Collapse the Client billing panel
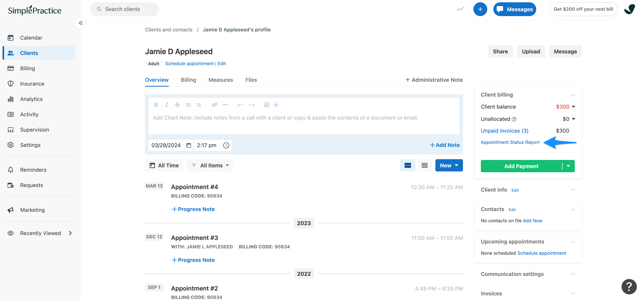This screenshot has height=301, width=644. click(574, 95)
